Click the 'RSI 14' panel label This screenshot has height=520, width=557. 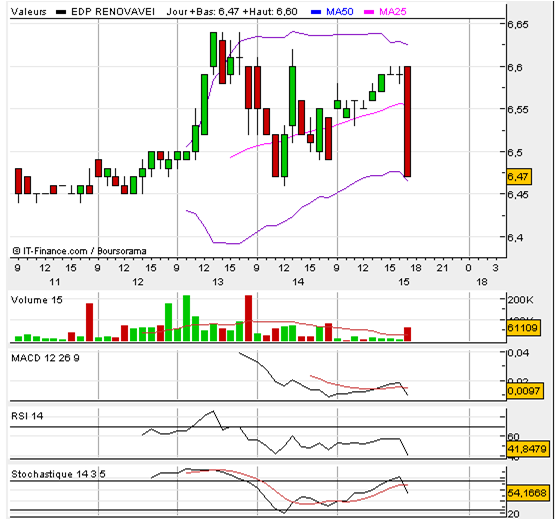point(27,416)
